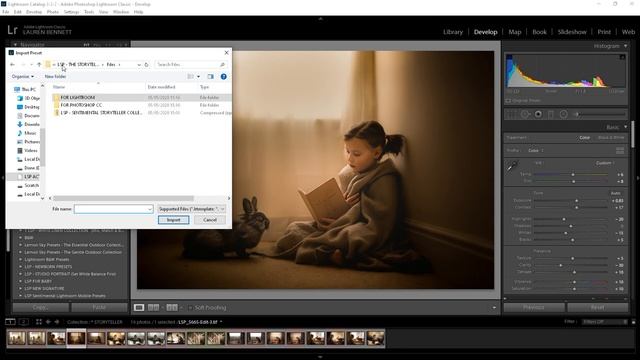640x360 pixels.
Task: Open the WB Custom dropdown
Action: (x=605, y=163)
